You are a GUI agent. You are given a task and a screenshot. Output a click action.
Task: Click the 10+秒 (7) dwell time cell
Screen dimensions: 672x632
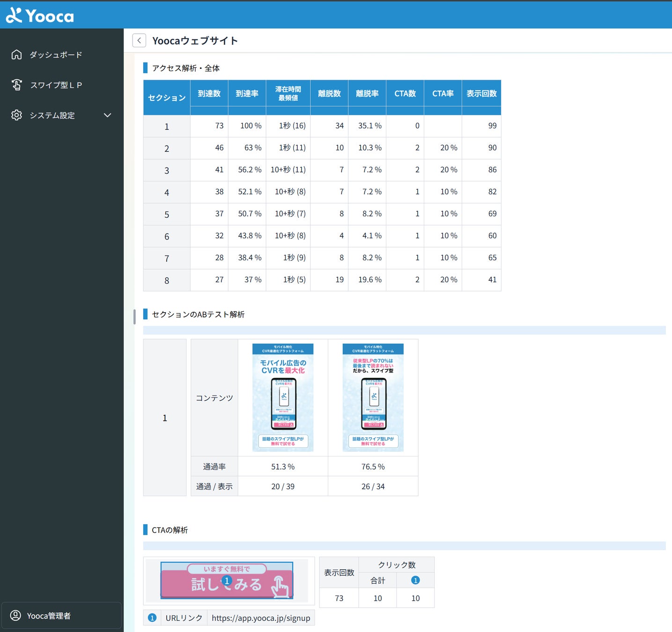click(288, 214)
